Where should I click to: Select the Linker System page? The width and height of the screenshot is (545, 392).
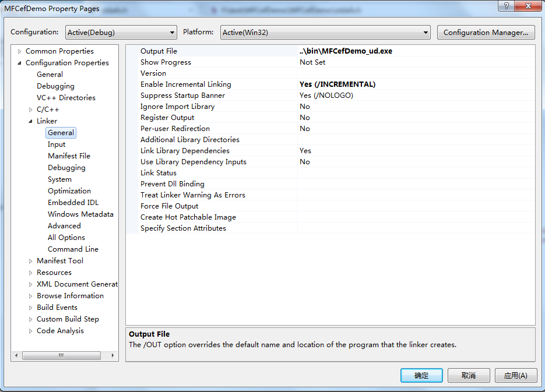[59, 179]
